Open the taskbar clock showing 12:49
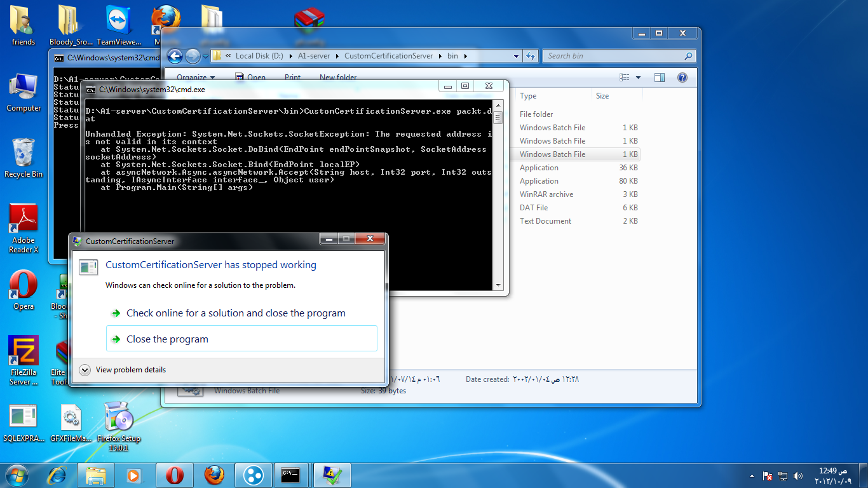Image resolution: width=868 pixels, height=488 pixels. pos(832,475)
